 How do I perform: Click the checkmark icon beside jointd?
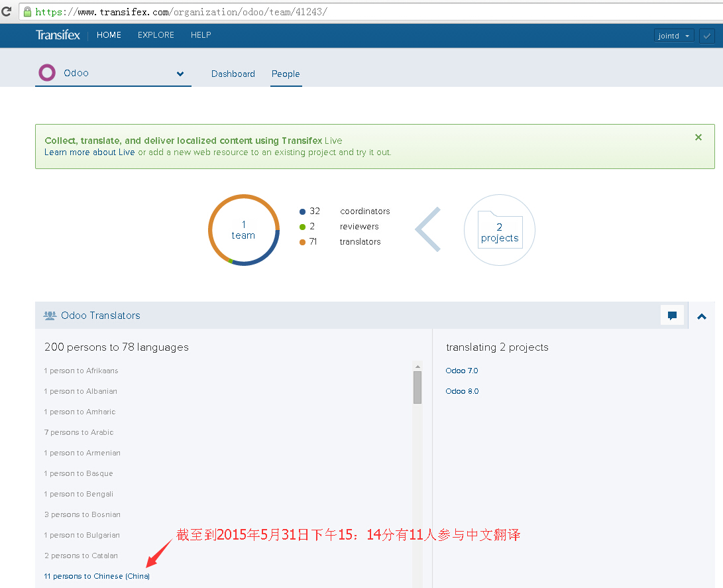tap(706, 36)
